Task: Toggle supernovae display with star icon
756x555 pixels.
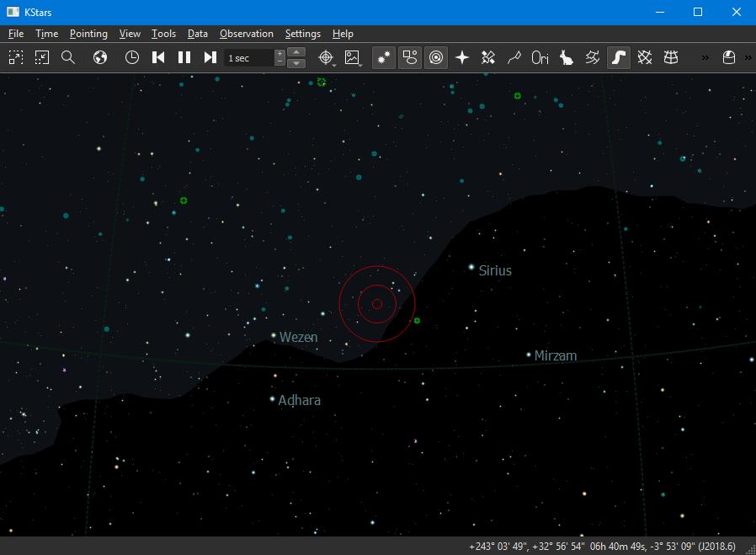Action: pos(462,58)
